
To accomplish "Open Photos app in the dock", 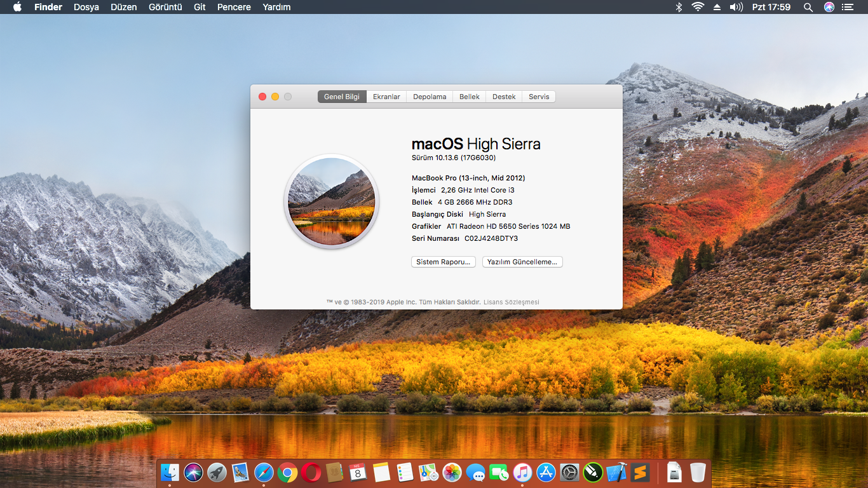I will pos(452,472).
